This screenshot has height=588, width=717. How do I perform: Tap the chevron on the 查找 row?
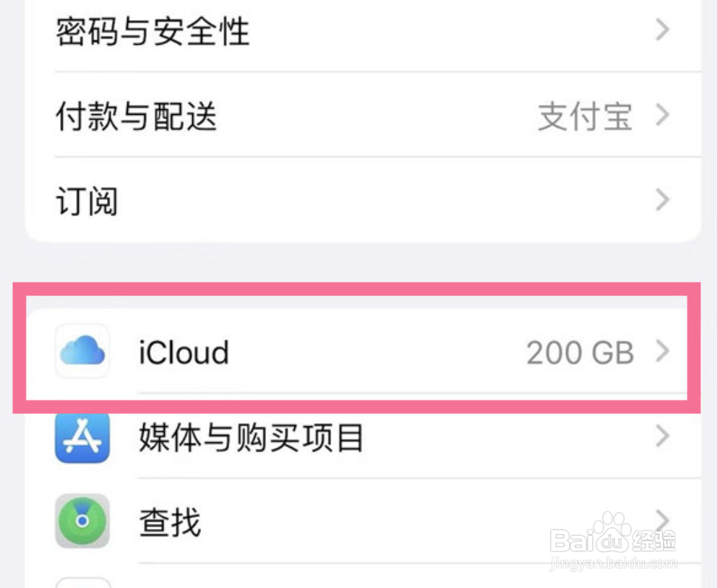coord(662,519)
